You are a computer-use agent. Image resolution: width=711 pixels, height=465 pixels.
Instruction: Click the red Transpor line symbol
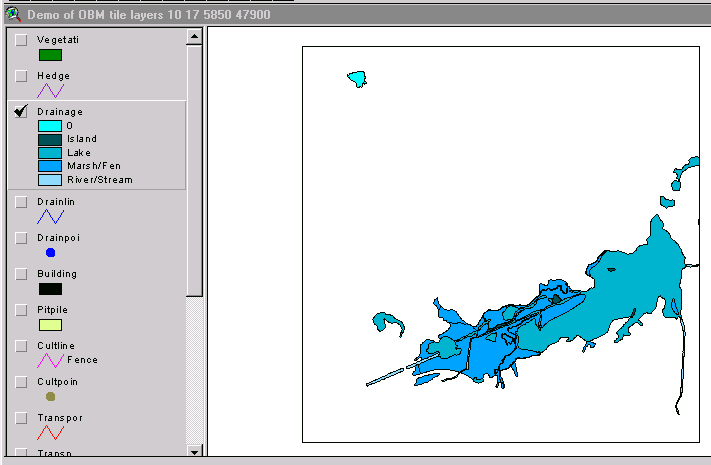(50, 433)
